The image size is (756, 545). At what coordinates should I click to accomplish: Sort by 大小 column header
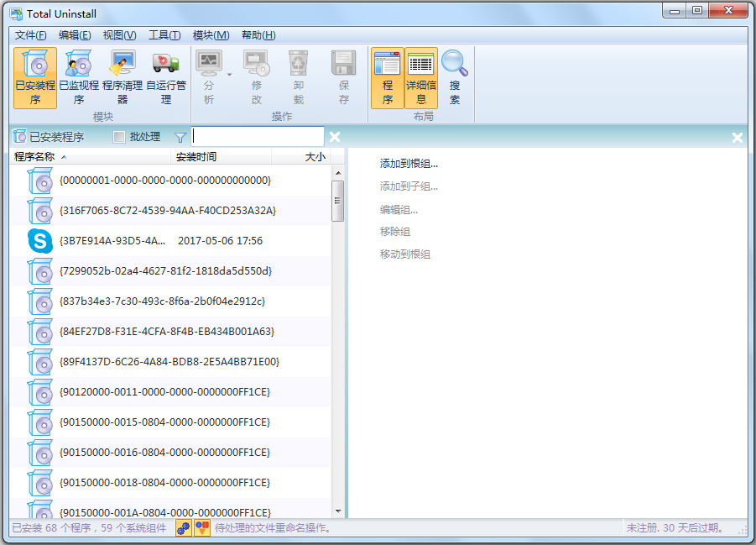(x=301, y=157)
